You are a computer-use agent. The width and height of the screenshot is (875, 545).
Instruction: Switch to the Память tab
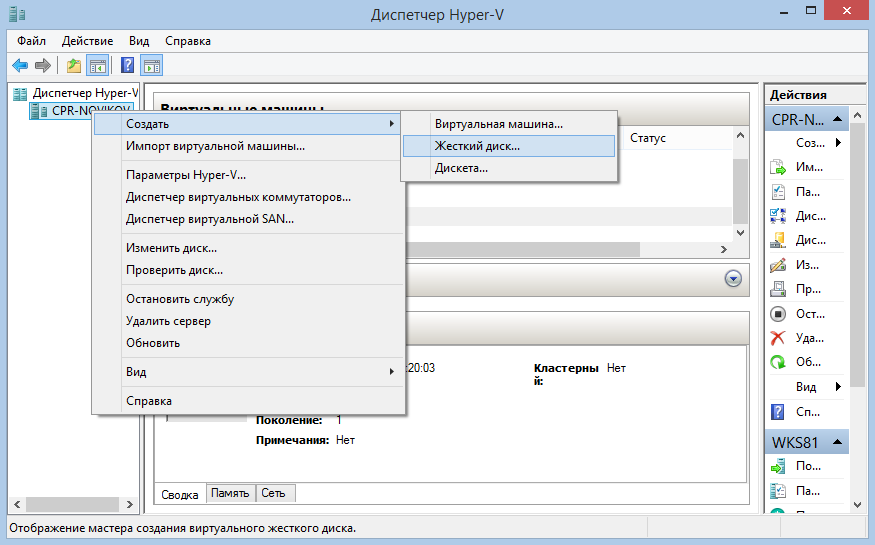pos(230,493)
